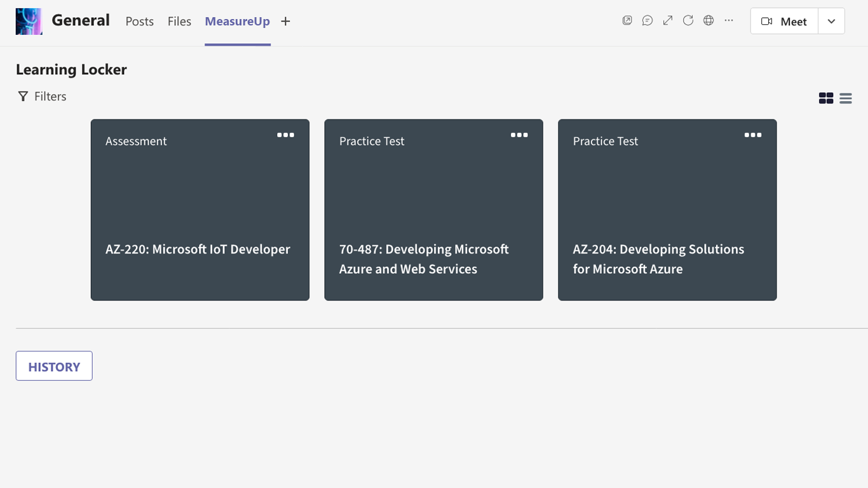Add a new tab with plus icon
This screenshot has height=488, width=868.
(x=286, y=22)
